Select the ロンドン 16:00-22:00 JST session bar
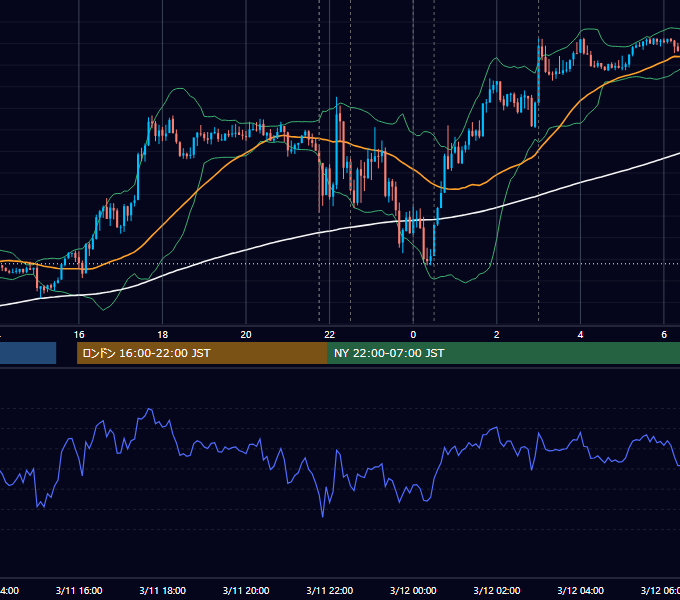Image resolution: width=680 pixels, height=600 pixels. [x=202, y=353]
